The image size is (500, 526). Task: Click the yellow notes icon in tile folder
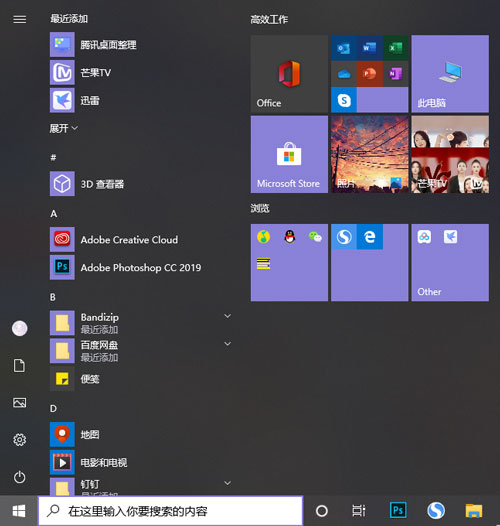pos(264,263)
